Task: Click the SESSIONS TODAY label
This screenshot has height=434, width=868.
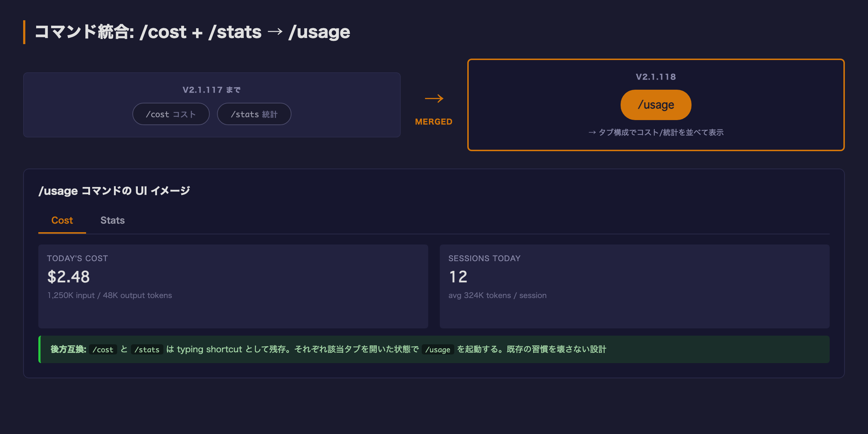Action: coord(484,258)
